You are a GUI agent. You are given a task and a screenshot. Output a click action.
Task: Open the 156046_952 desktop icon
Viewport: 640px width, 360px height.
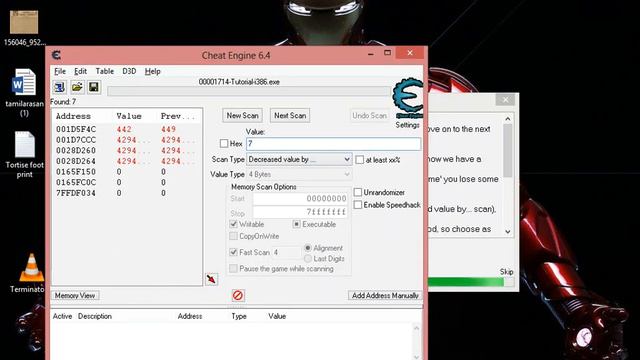click(24, 28)
